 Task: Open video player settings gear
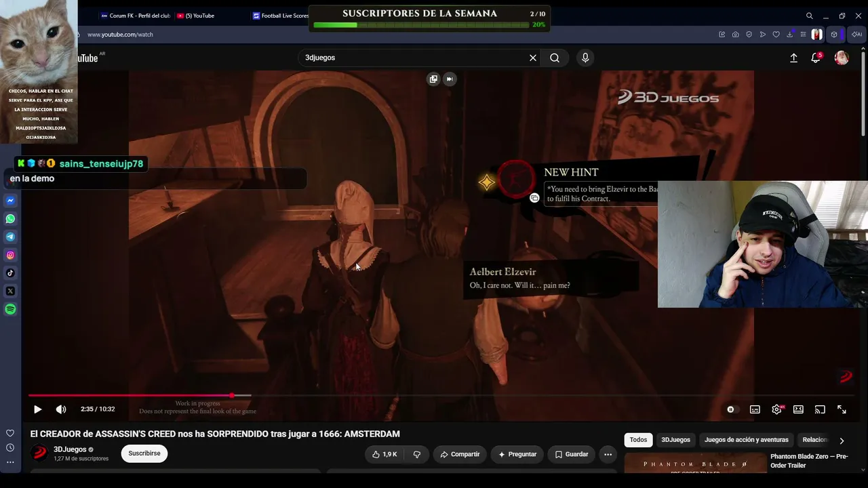(776, 409)
